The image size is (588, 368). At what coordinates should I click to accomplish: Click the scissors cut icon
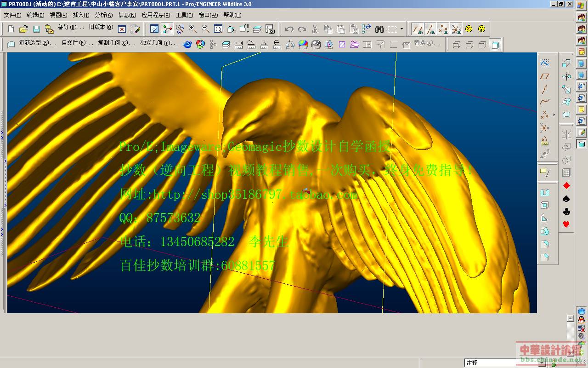[315, 29]
